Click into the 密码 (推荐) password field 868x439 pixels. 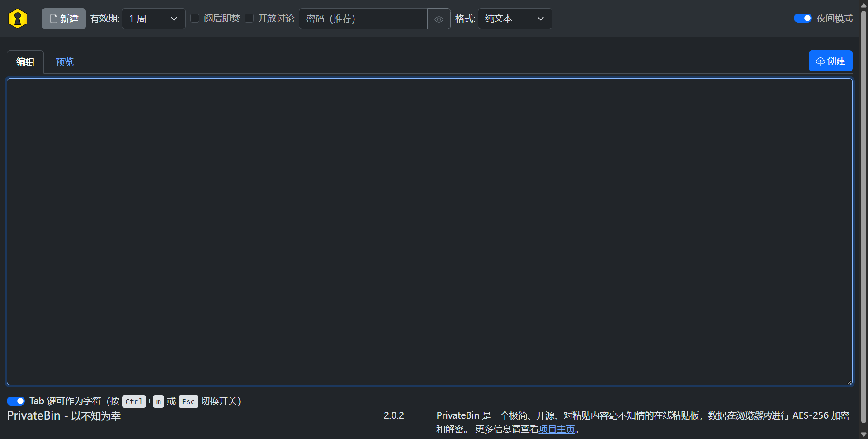click(363, 19)
